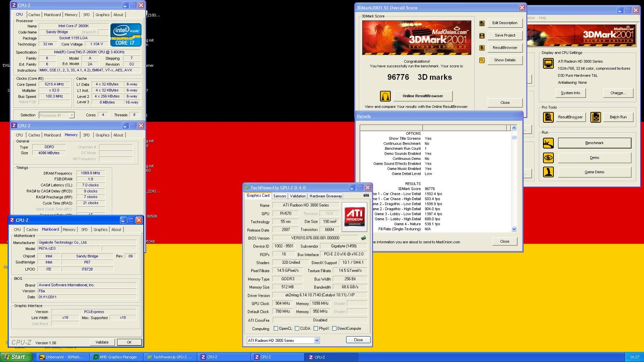Enable the PhysX checkbox in GPU-Z

[316, 329]
